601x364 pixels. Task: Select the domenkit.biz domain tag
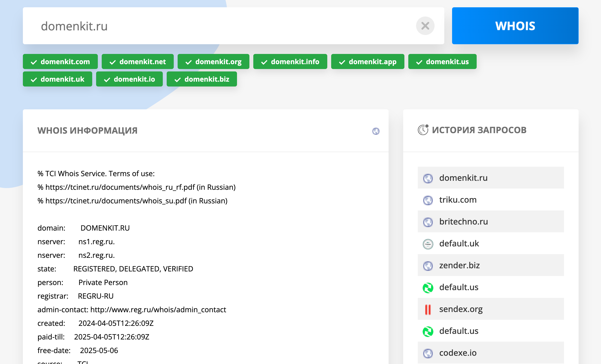pos(201,79)
